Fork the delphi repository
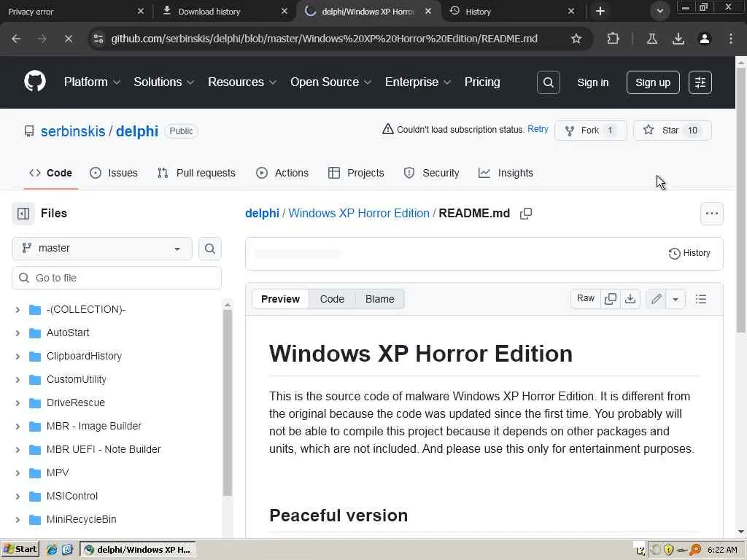 (x=590, y=131)
